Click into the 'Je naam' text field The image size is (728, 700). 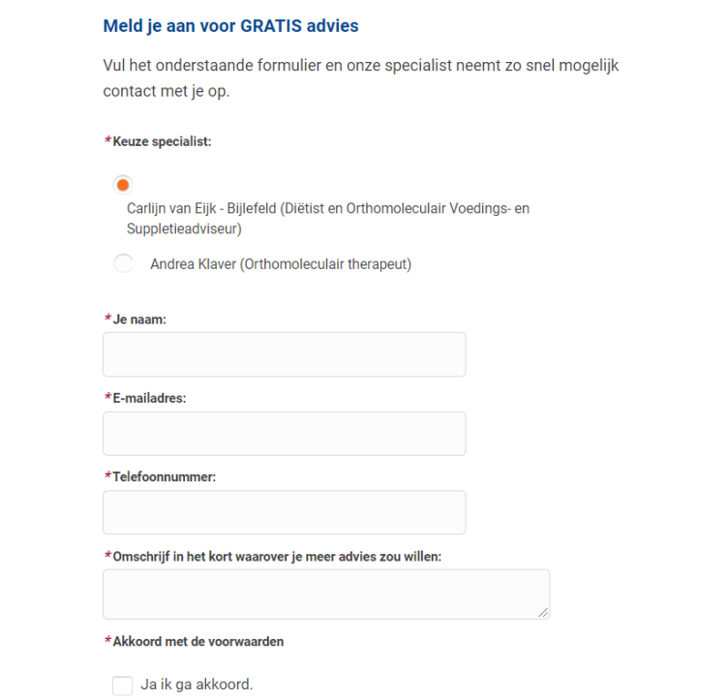(x=284, y=354)
